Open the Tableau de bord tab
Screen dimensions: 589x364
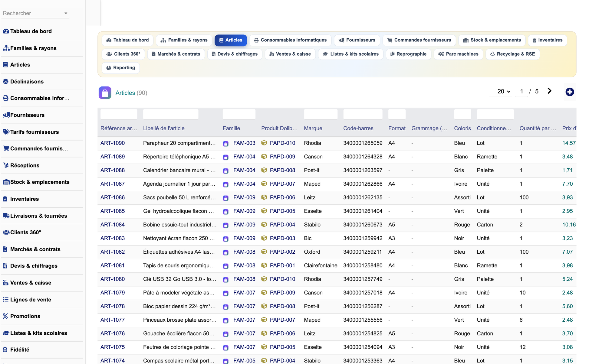click(127, 40)
